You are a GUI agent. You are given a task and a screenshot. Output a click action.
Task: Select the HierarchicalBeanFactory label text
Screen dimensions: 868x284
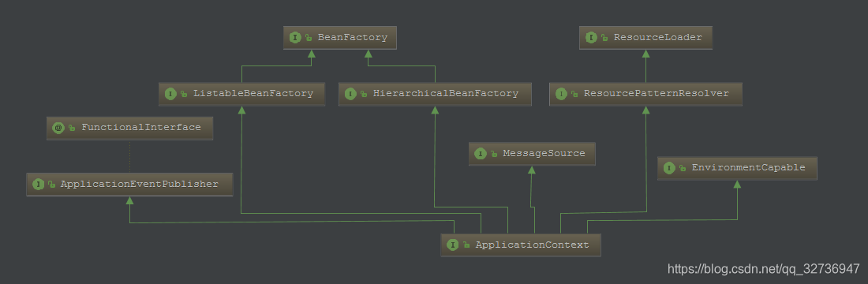click(446, 94)
